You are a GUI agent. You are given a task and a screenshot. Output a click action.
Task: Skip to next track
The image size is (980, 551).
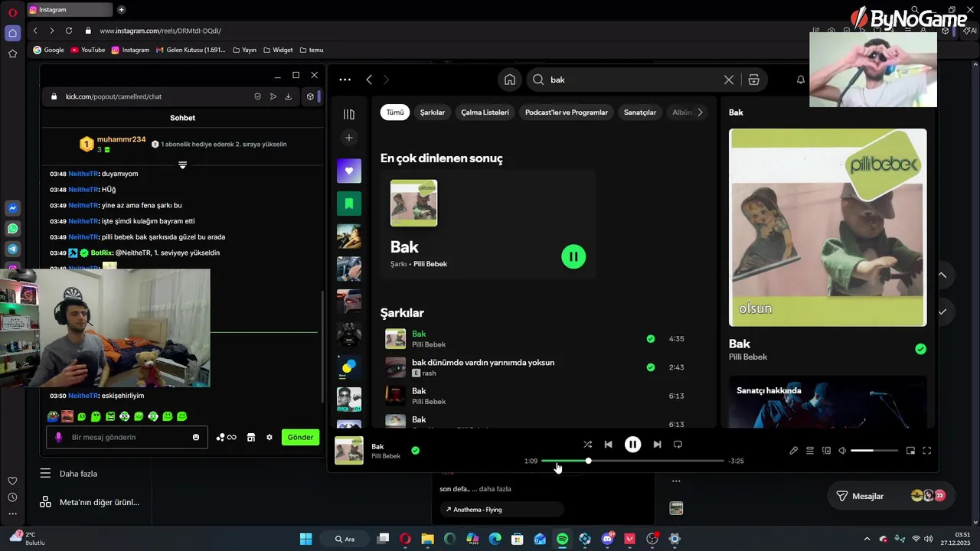(x=657, y=445)
